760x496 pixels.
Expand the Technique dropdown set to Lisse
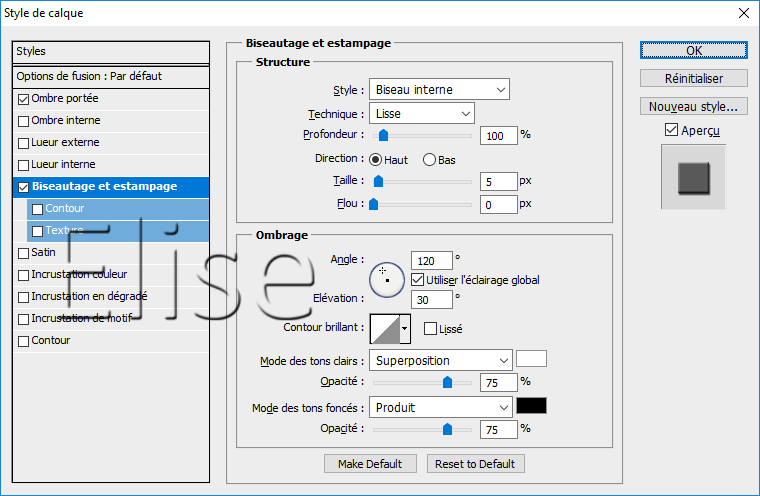[421, 114]
